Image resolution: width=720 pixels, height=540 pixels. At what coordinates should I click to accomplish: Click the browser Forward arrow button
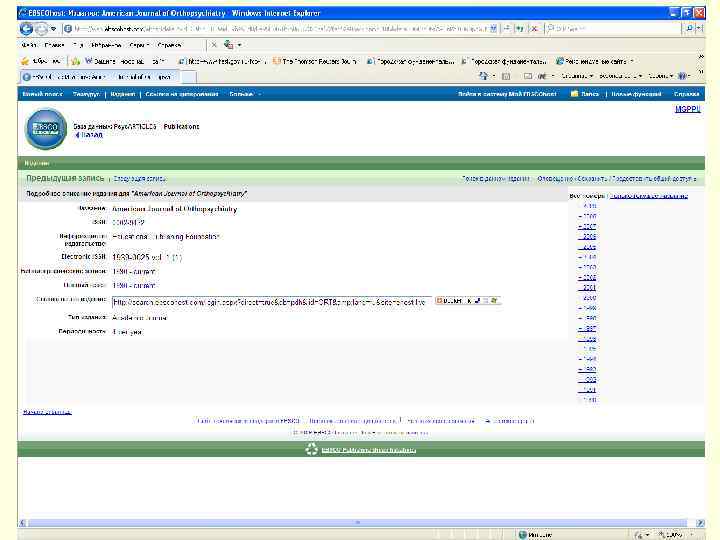click(41, 29)
